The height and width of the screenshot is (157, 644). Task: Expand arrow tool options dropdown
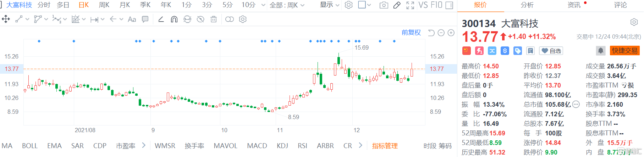click(121, 19)
